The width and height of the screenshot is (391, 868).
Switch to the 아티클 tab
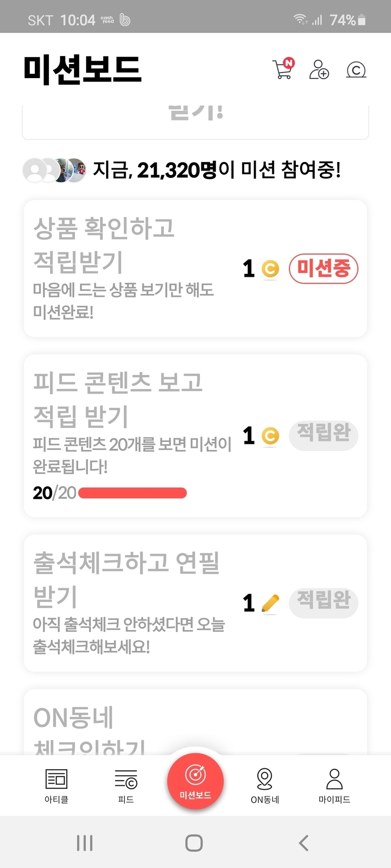tap(57, 786)
